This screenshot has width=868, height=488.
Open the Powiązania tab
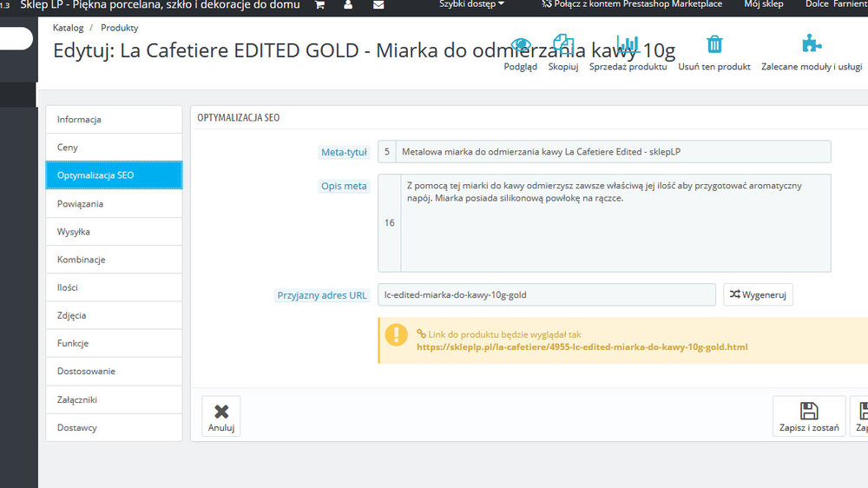pyautogui.click(x=114, y=204)
